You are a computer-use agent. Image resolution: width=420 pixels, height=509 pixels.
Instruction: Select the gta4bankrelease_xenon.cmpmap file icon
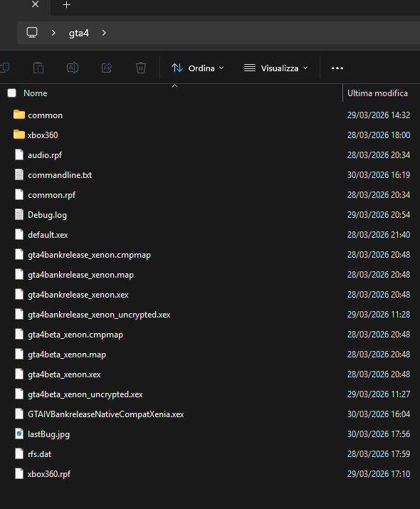click(x=19, y=255)
